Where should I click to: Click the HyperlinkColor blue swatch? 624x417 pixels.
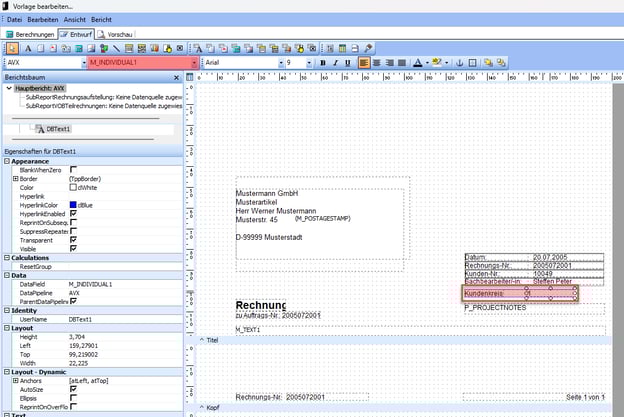(73, 205)
